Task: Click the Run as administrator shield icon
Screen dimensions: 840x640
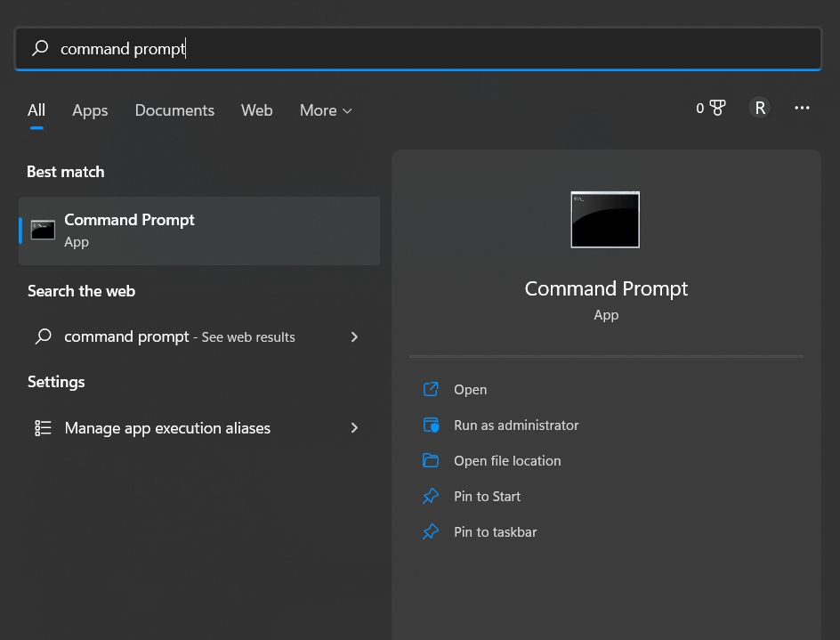Action: pyautogui.click(x=432, y=425)
